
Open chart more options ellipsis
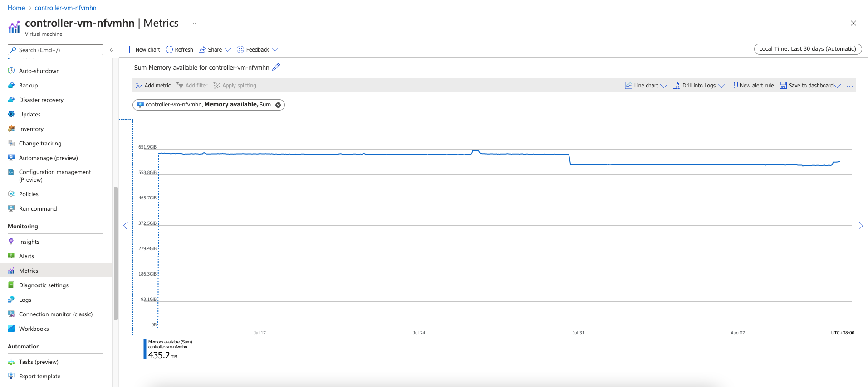click(x=850, y=86)
